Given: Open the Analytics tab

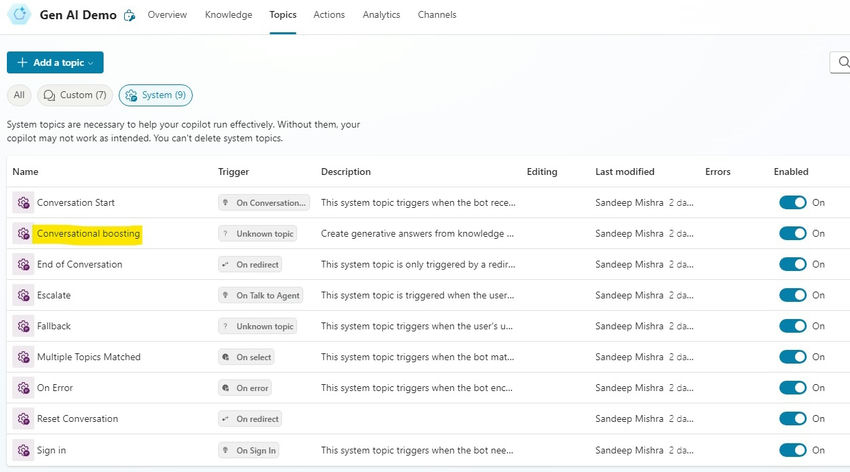Looking at the screenshot, I should coord(381,15).
